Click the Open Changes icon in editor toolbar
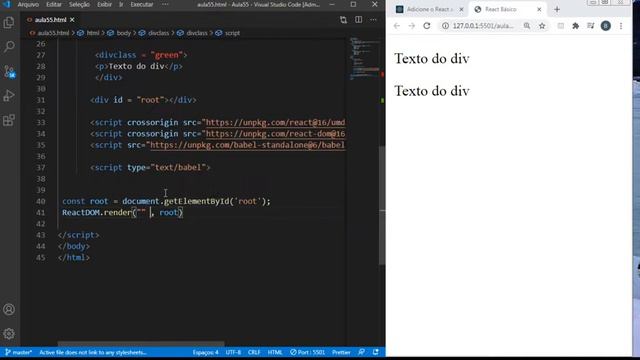This screenshot has height=360, width=640. (x=343, y=20)
